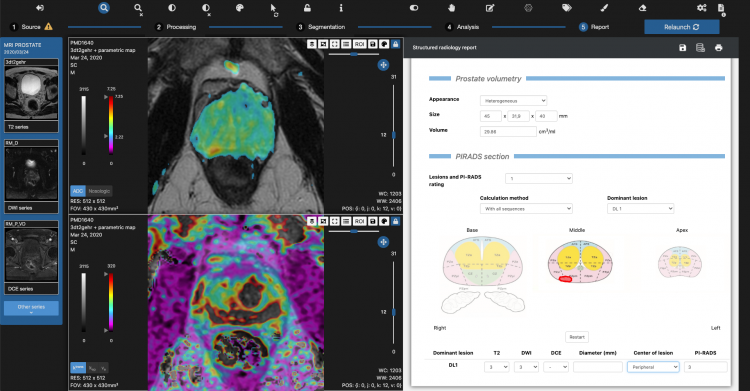Select the pan hand tool
Viewport: 750px width, 391px height.
pyautogui.click(x=452, y=8)
